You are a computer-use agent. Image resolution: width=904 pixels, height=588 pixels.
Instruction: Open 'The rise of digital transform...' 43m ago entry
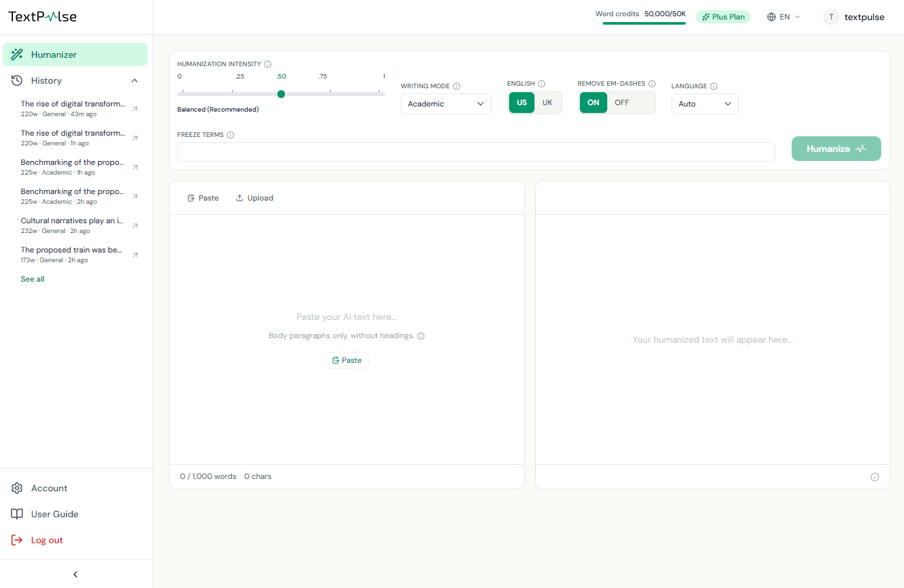73,108
